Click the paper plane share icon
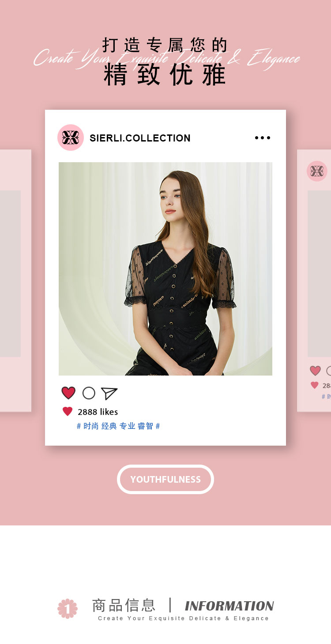 coord(109,393)
